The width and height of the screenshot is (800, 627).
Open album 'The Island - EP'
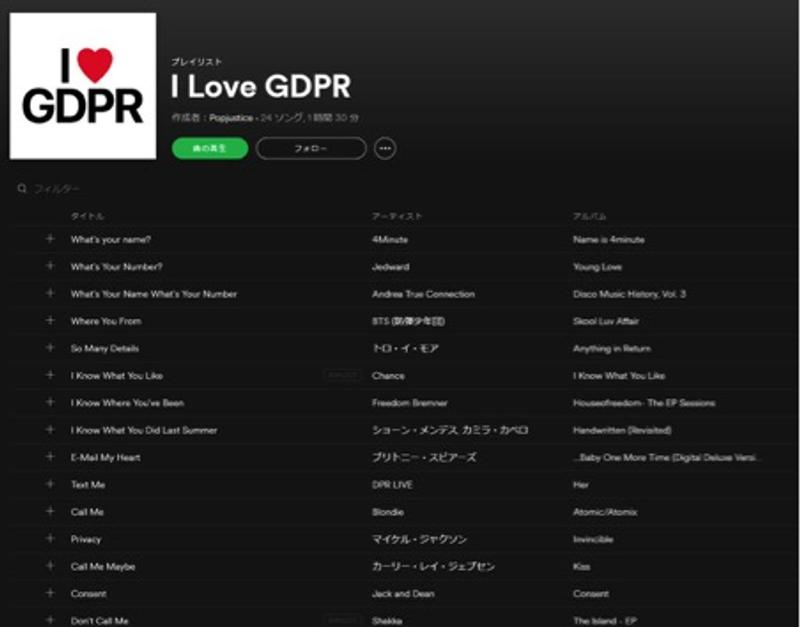(605, 621)
